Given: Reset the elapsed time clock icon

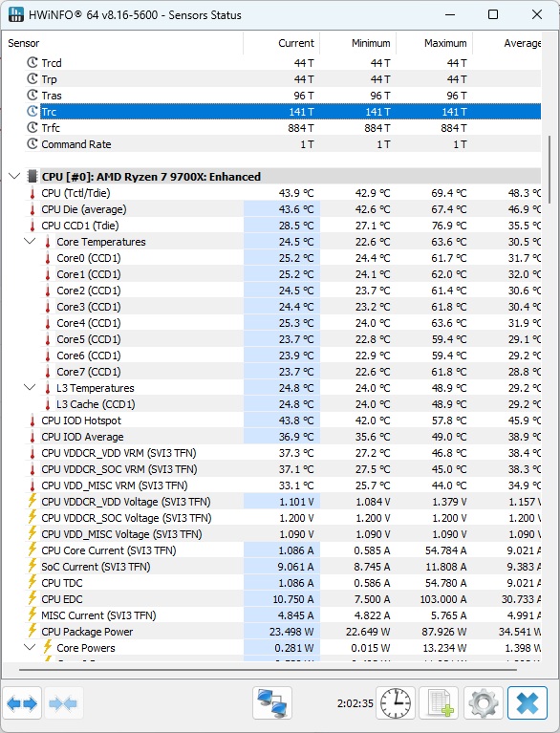Looking at the screenshot, I should click(396, 702).
